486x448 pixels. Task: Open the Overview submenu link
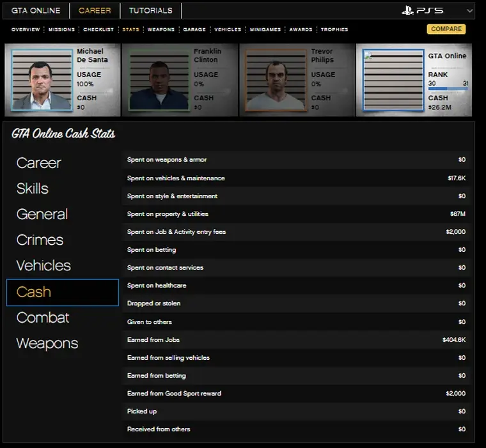pyautogui.click(x=26, y=29)
